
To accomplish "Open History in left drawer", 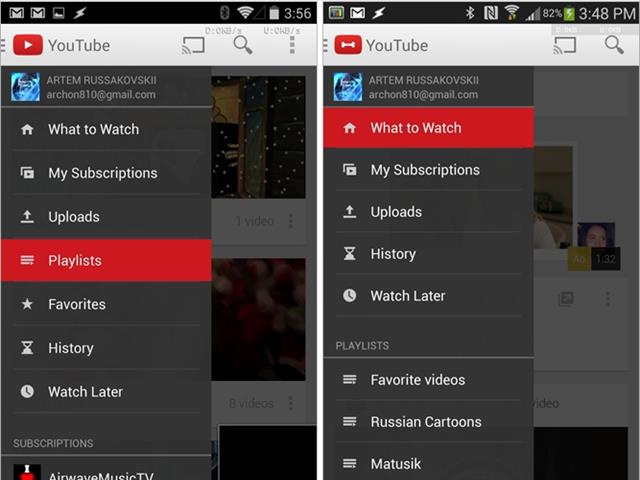I will point(106,348).
